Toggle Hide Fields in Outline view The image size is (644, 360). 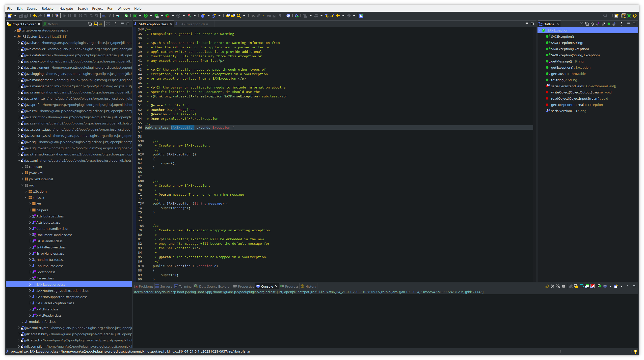[x=598, y=24]
